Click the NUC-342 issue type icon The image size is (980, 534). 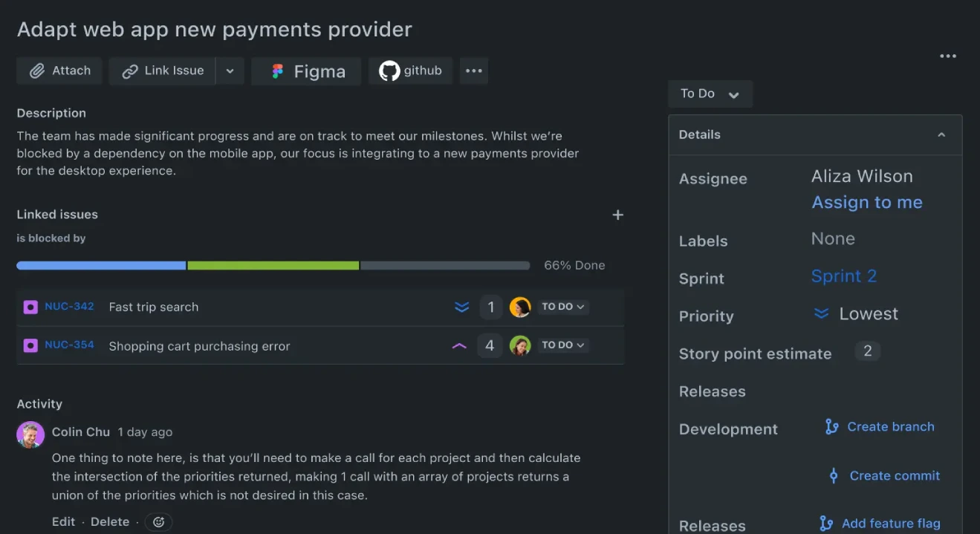30,307
